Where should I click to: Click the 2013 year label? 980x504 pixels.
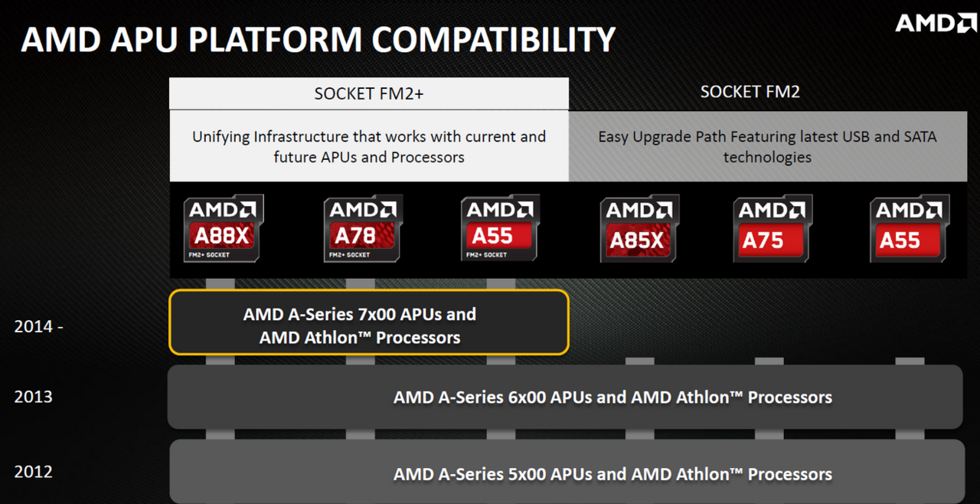click(33, 397)
